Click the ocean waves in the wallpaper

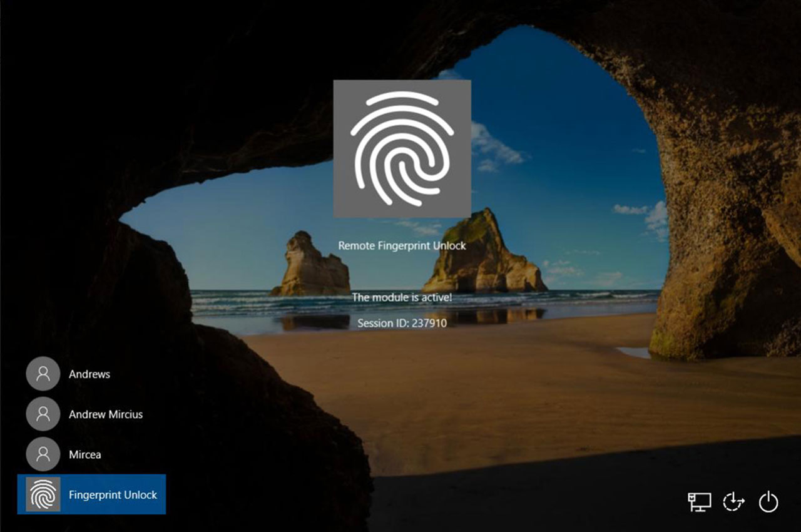tap(594, 300)
